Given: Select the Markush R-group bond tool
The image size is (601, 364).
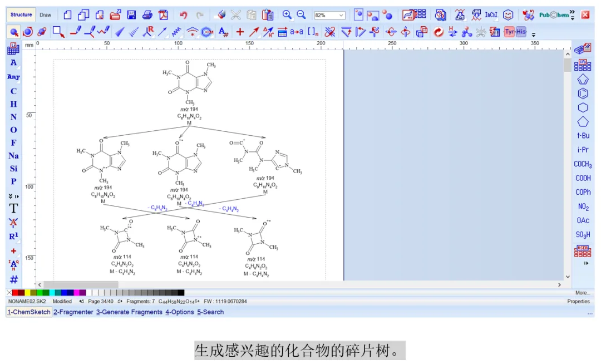Looking at the screenshot, I should (148, 32).
